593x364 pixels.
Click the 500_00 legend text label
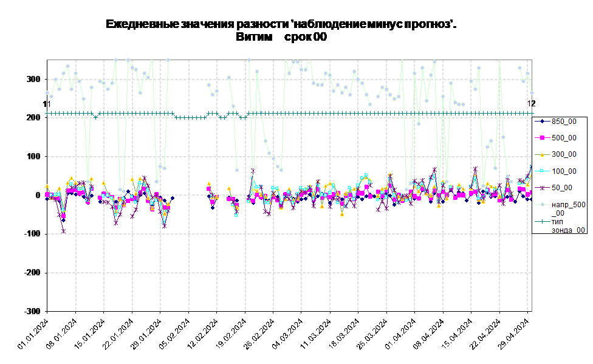pyautogui.click(x=564, y=138)
